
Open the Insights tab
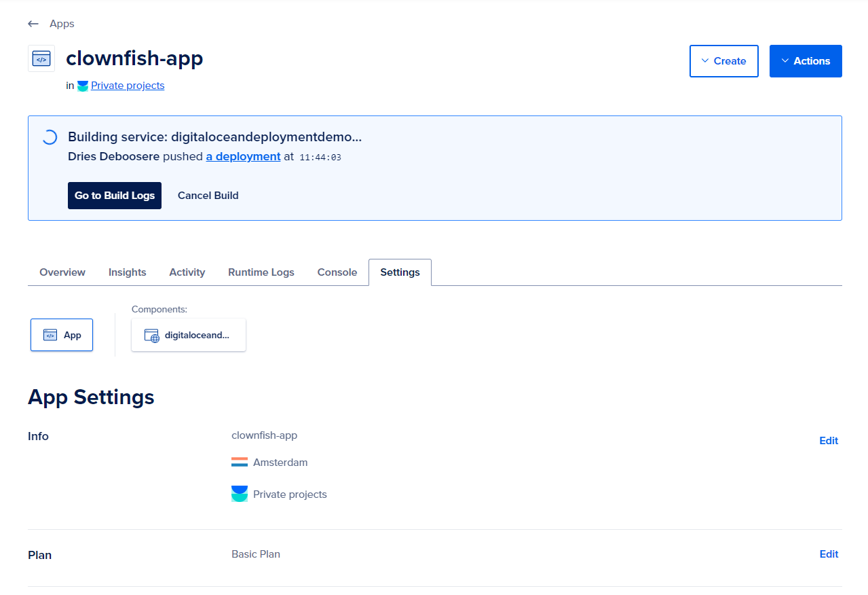128,272
